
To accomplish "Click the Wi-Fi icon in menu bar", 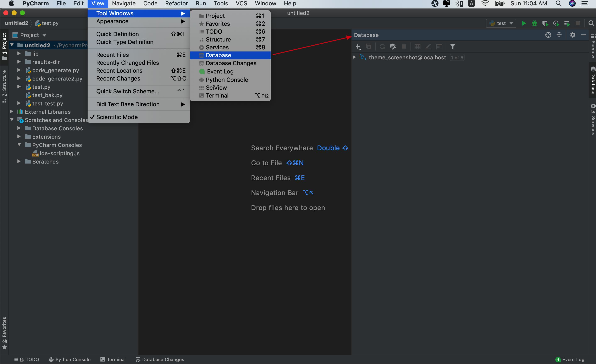I will (485, 3).
